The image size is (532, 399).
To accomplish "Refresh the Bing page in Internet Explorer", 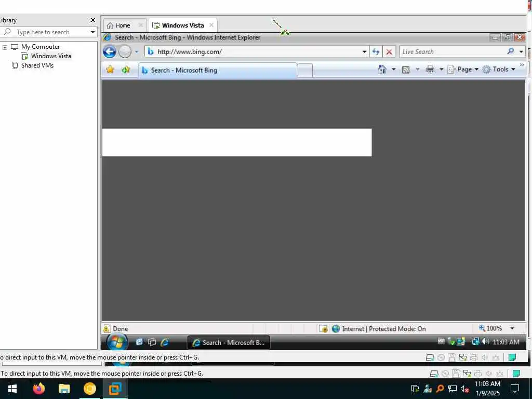I will pos(376,51).
